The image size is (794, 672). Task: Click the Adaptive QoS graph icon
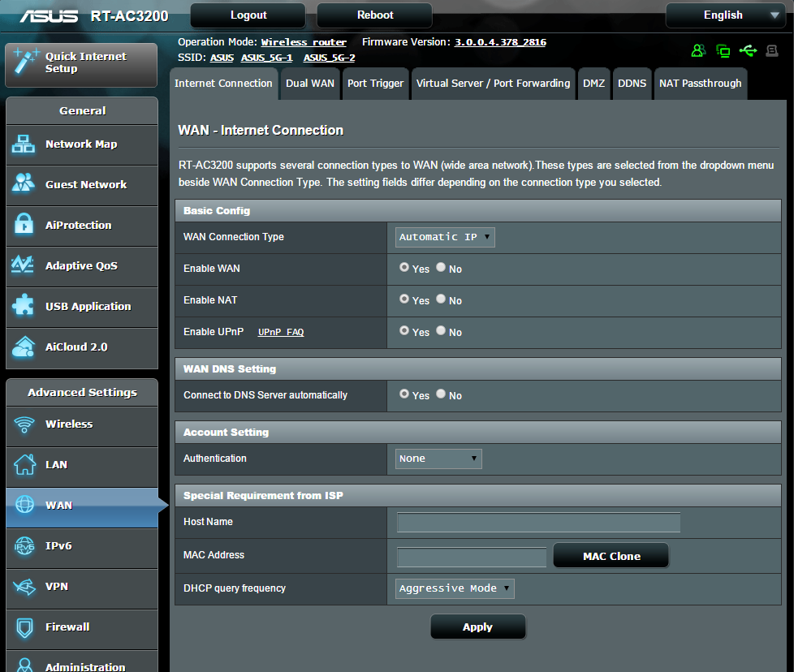pyautogui.click(x=23, y=265)
